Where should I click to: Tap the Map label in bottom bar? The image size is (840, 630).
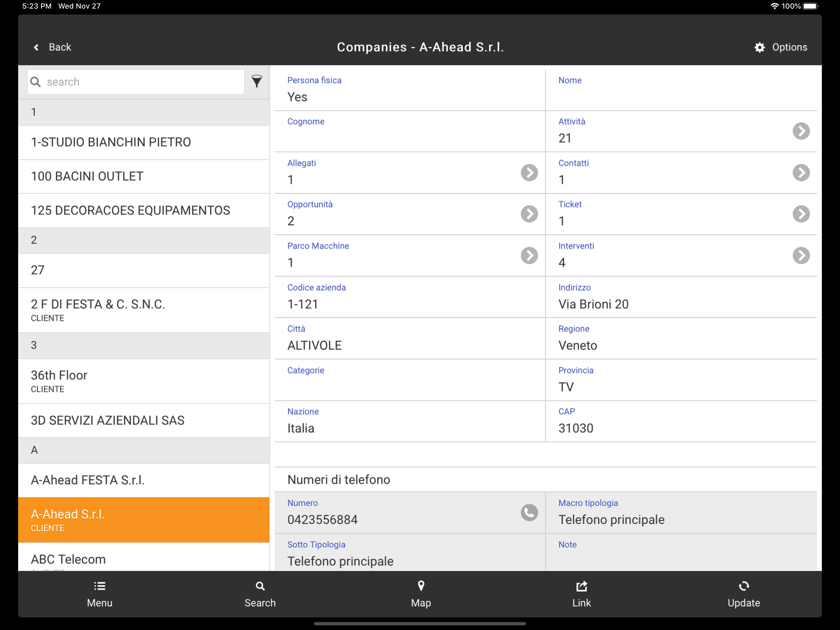(x=421, y=603)
